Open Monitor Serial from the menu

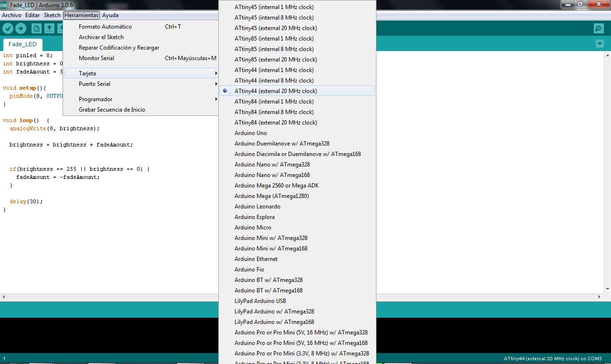pyautogui.click(x=141, y=58)
